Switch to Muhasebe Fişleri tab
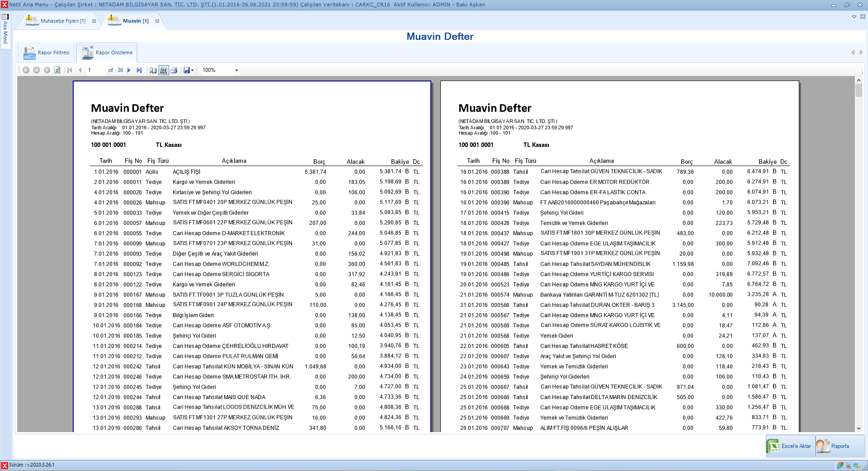The width and height of the screenshot is (868, 471). 62,21
